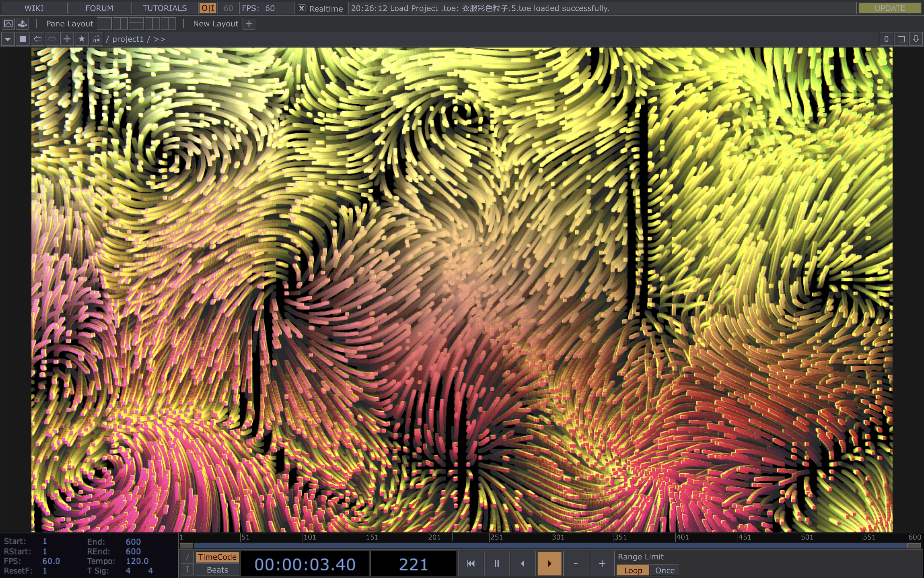Go back to previous network

tap(38, 39)
